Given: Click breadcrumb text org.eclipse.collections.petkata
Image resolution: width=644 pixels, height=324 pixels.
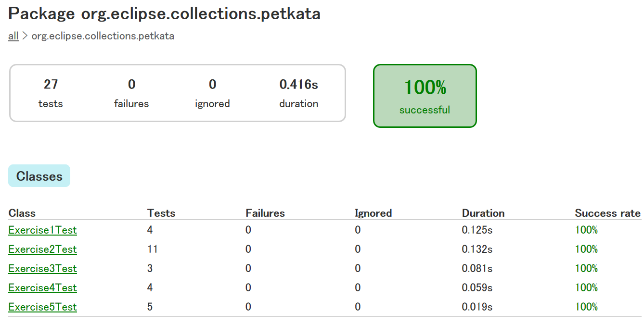Looking at the screenshot, I should point(103,36).
